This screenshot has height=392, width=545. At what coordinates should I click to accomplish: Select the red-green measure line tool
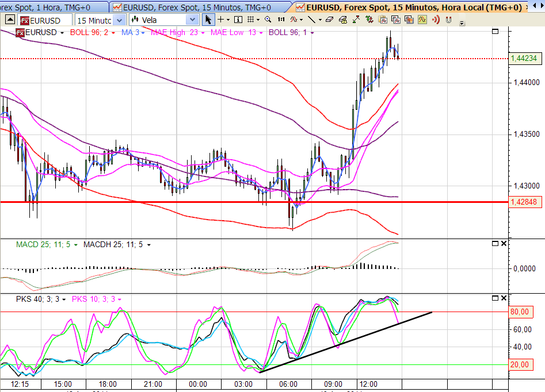click(x=356, y=20)
